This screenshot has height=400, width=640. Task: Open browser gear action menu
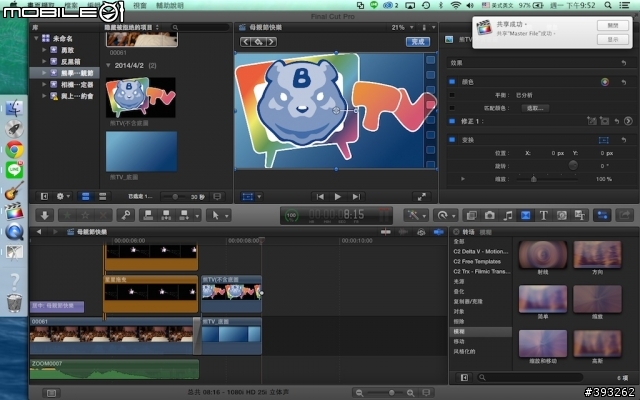click(x=62, y=197)
